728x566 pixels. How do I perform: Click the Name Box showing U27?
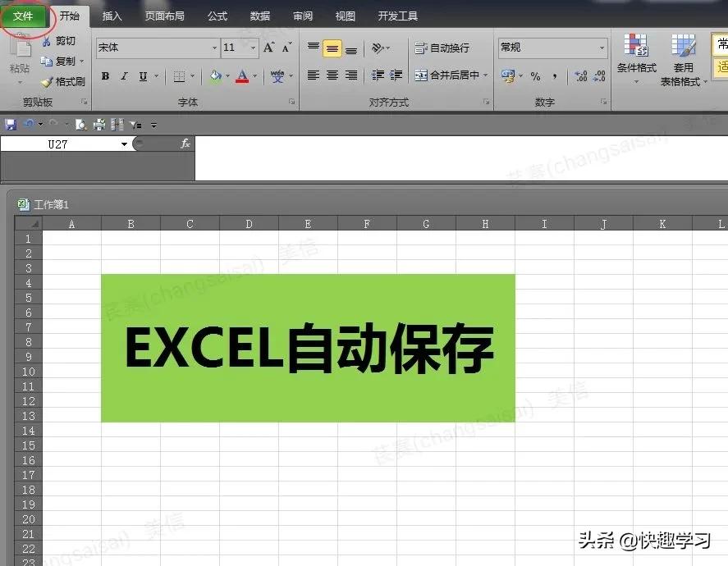tap(59, 144)
